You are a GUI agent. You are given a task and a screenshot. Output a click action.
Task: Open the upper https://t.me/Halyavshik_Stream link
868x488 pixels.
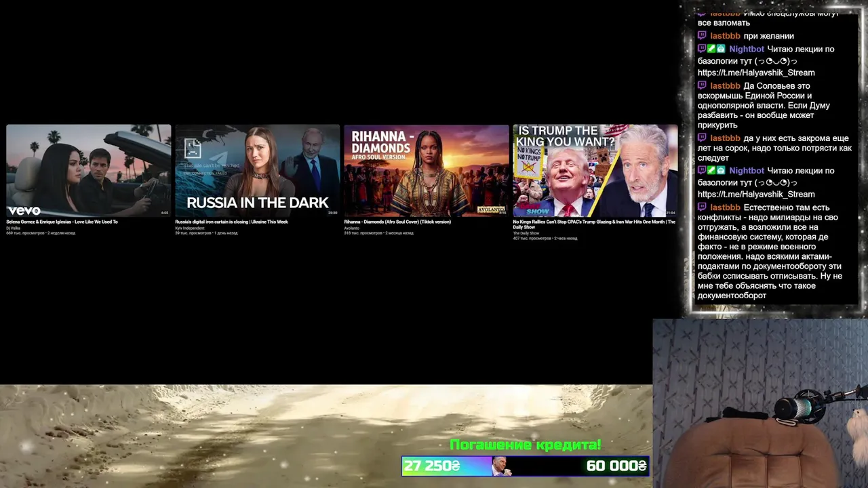pyautogui.click(x=756, y=73)
